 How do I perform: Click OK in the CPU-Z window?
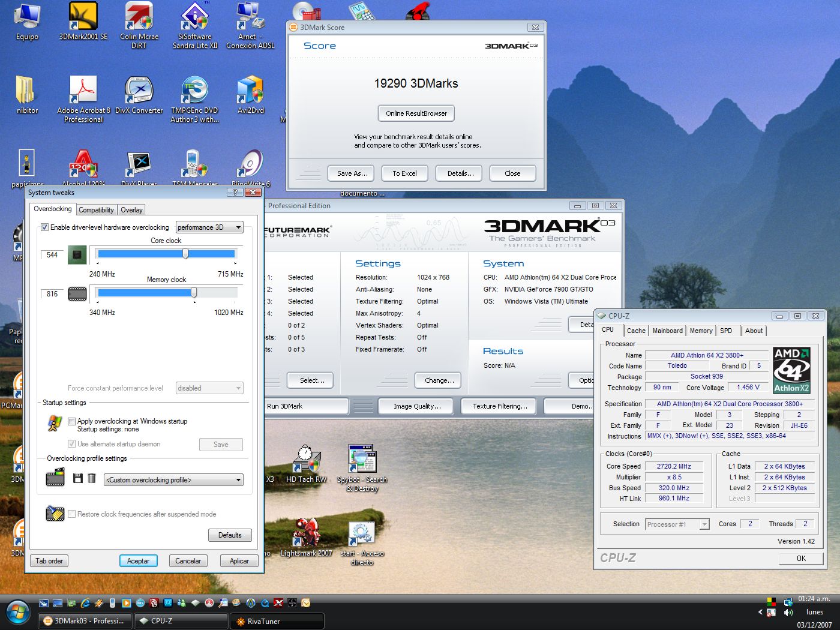click(801, 559)
